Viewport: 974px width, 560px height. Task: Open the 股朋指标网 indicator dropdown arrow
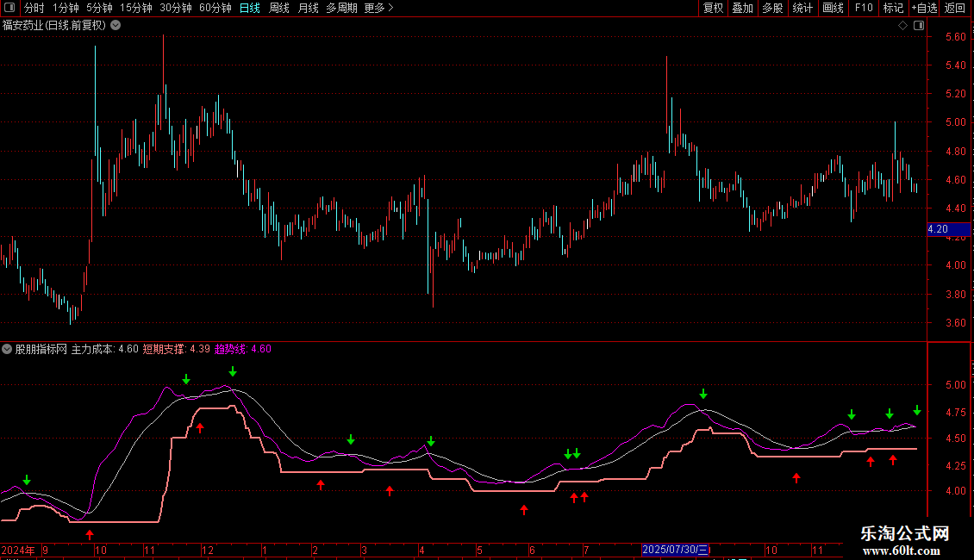click(7, 349)
